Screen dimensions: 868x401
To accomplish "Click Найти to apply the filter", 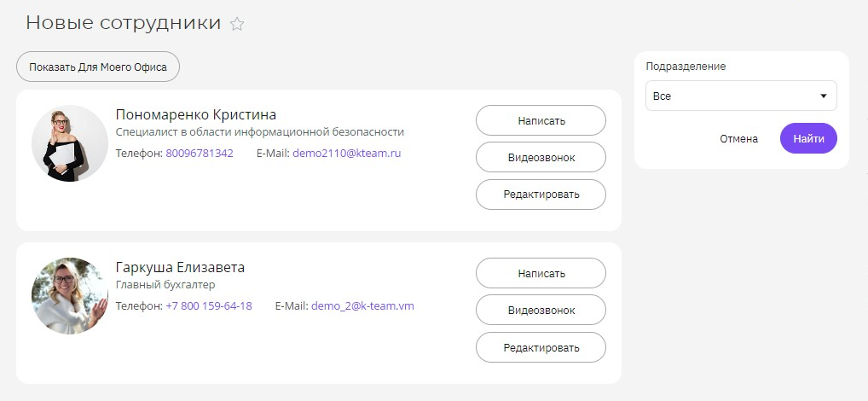I will [808, 138].
